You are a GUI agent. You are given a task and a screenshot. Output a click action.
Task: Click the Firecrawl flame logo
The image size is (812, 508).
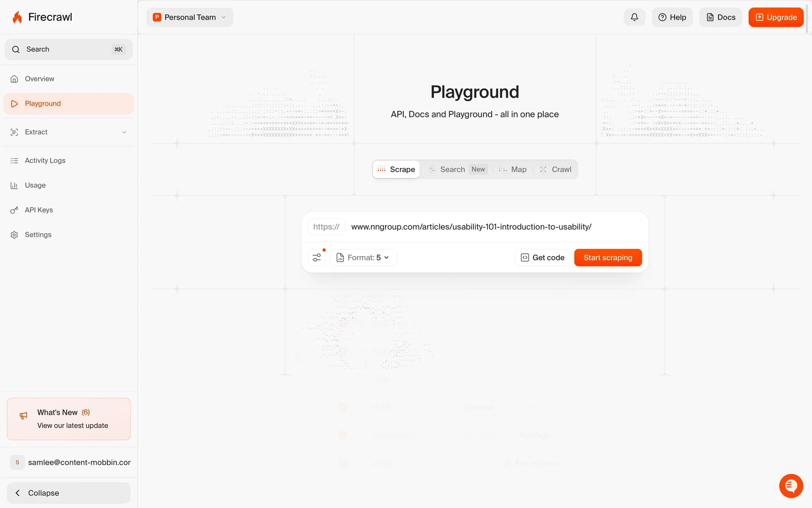tap(17, 17)
